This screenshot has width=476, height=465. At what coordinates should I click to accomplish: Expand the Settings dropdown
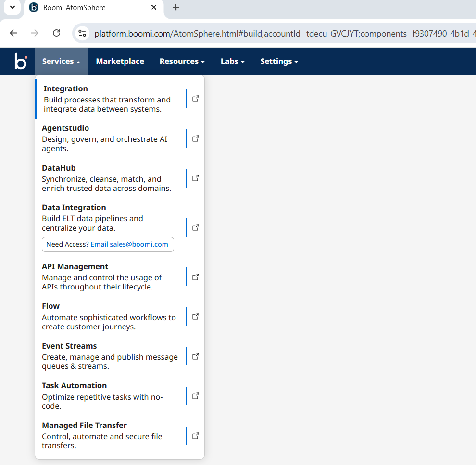pos(279,62)
